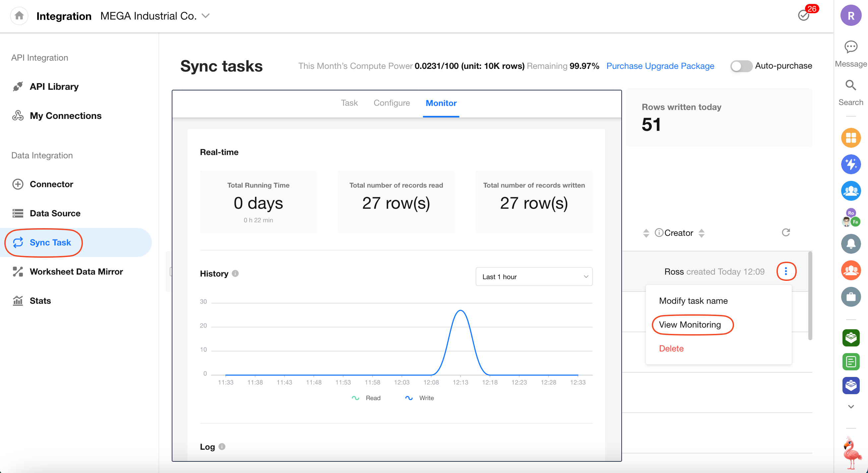The width and height of the screenshot is (868, 473).
Task: Toggle the Auto-purchase switch
Action: click(x=741, y=66)
